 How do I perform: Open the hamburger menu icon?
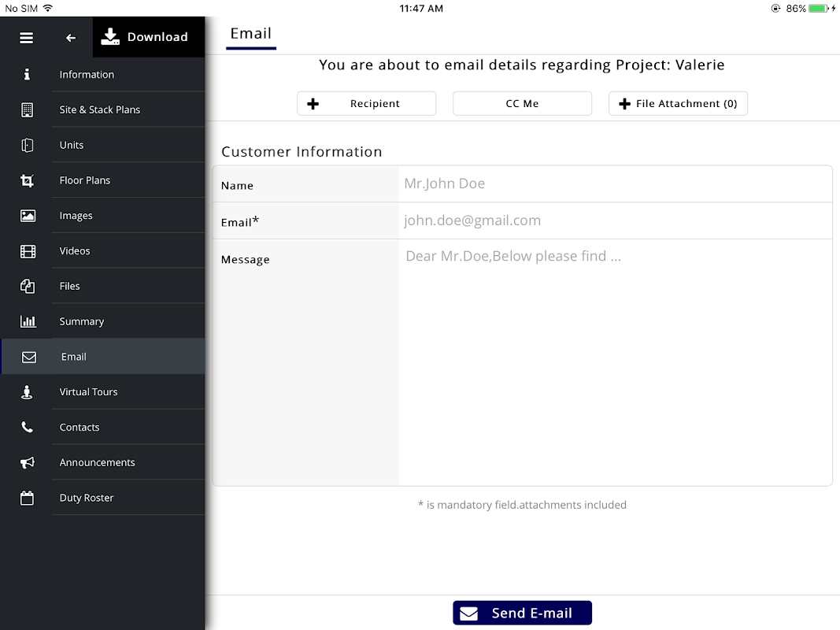coord(27,38)
